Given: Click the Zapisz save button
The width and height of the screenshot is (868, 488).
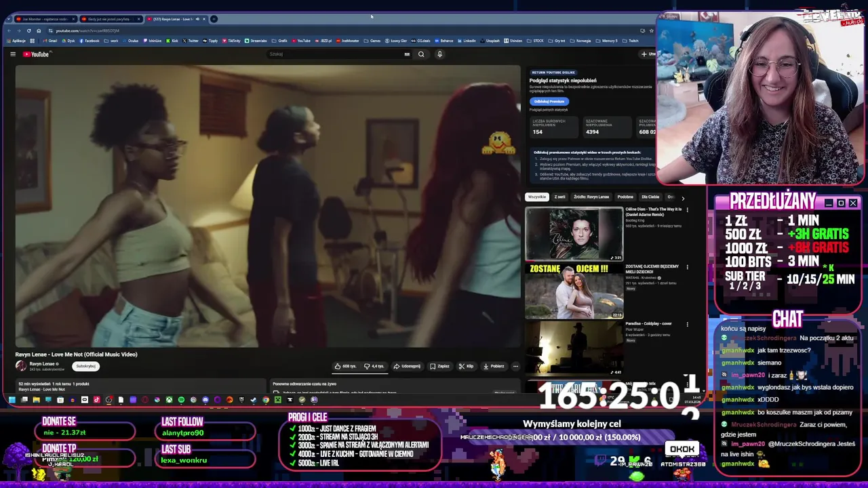Looking at the screenshot, I should 439,366.
